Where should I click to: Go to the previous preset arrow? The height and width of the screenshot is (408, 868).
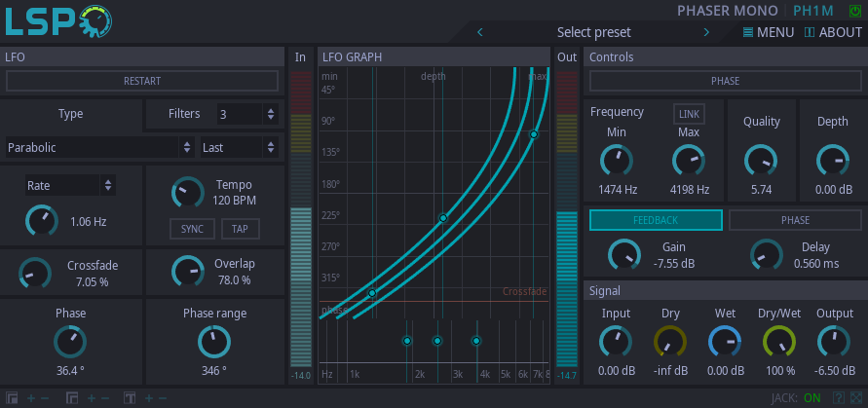(x=480, y=33)
